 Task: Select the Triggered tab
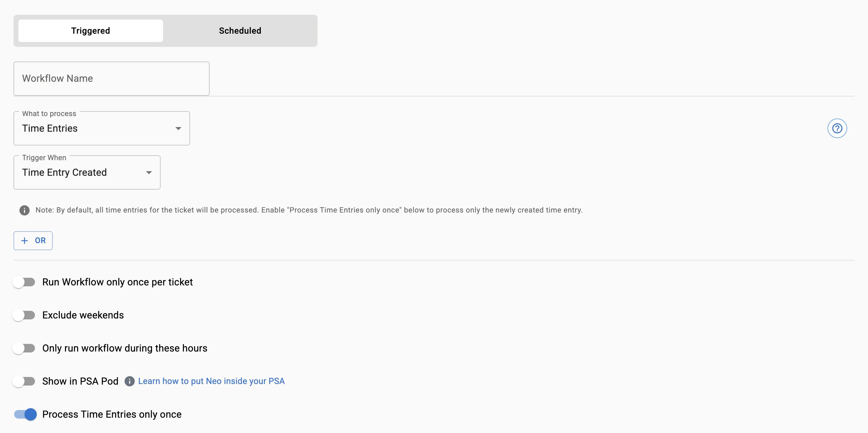[91, 31]
